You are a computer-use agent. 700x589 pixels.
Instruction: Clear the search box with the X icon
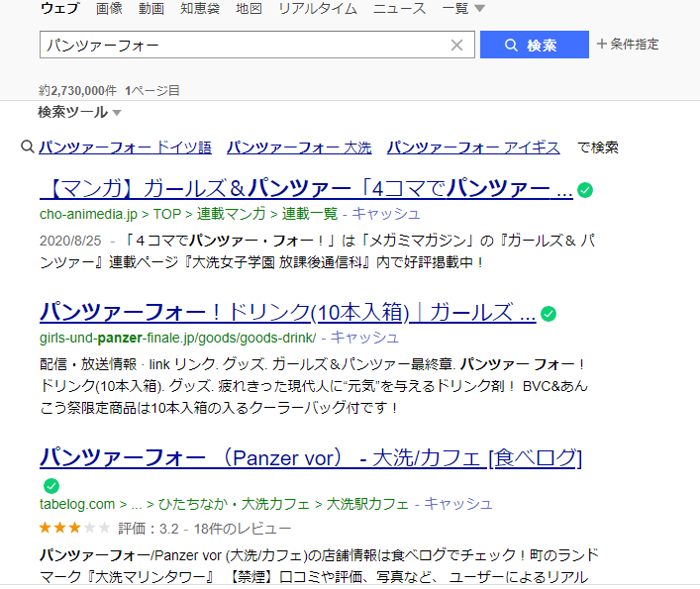point(456,45)
